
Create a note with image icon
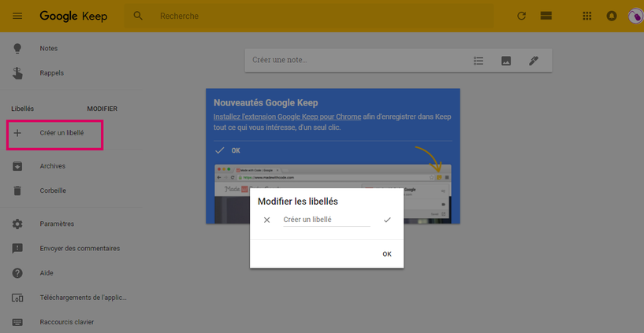[506, 61]
